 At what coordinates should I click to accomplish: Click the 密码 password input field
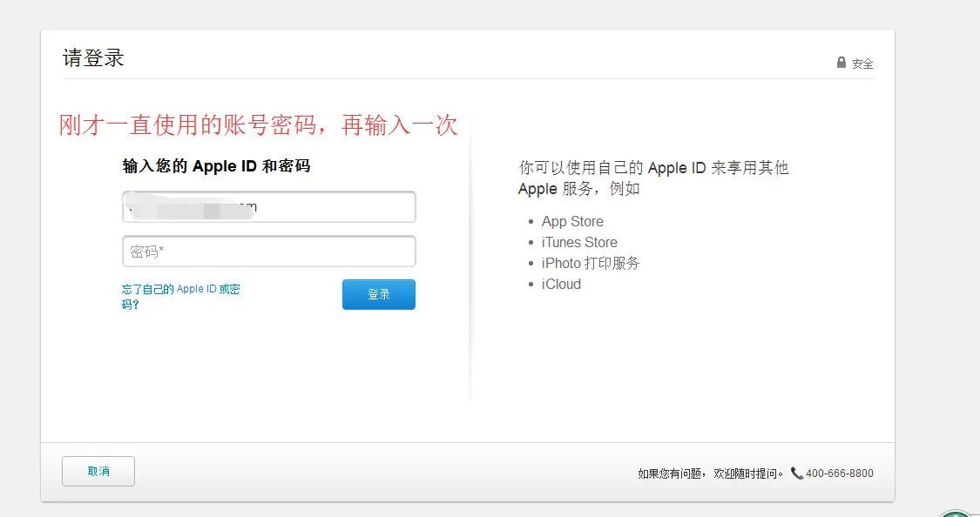coord(269,252)
